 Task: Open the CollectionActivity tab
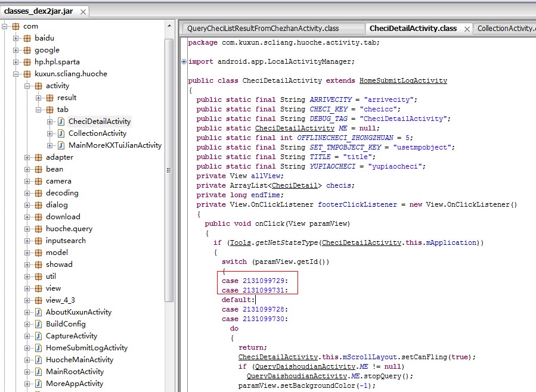505,29
